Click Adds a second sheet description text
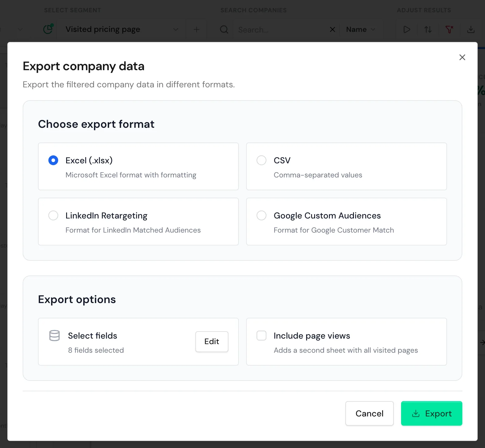485x448 pixels. [x=346, y=350]
